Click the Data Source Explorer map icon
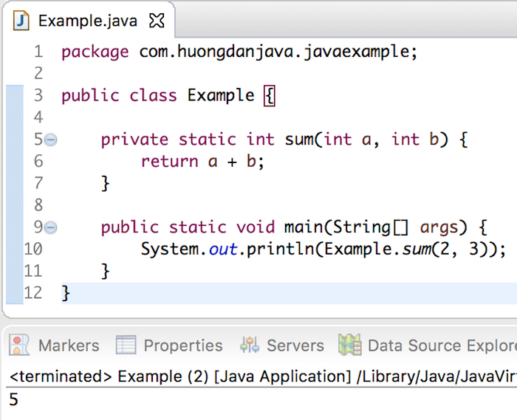517x420 pixels. tap(350, 345)
